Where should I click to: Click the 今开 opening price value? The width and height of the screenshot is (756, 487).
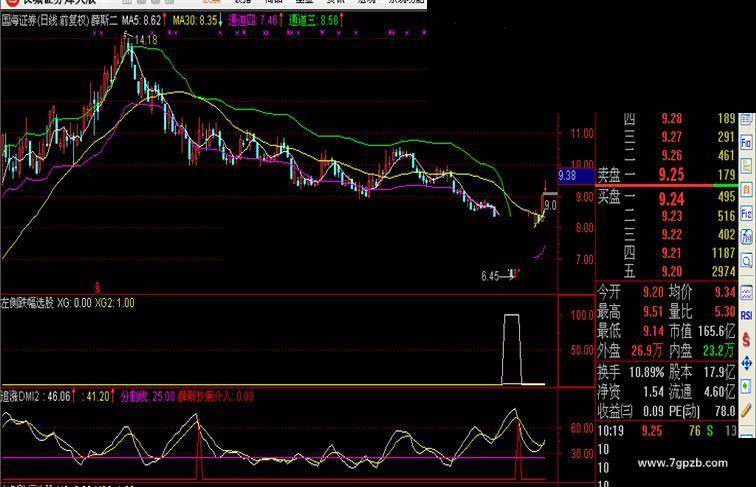pyautogui.click(x=653, y=292)
